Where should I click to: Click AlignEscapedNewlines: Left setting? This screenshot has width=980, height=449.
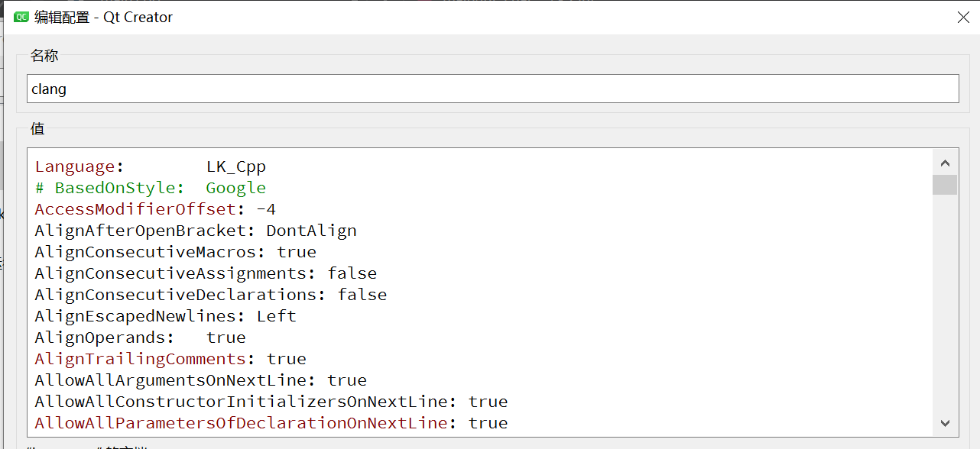pyautogui.click(x=164, y=316)
